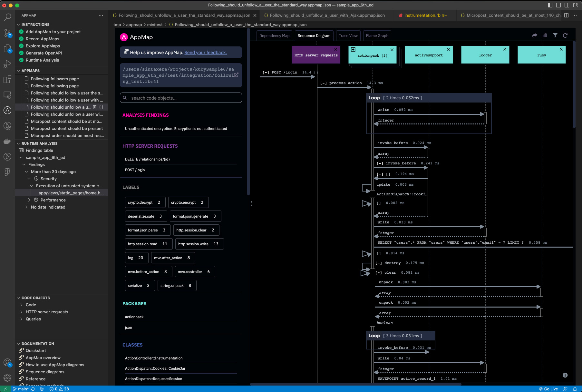Switch to the Dependency Map tab
Screen dimensions: 582x392
click(274, 35)
